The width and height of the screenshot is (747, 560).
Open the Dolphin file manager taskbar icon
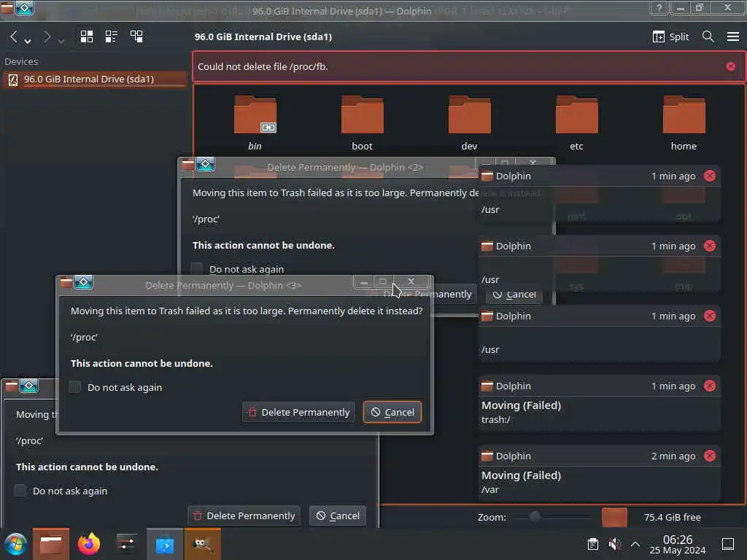[x=51, y=544]
